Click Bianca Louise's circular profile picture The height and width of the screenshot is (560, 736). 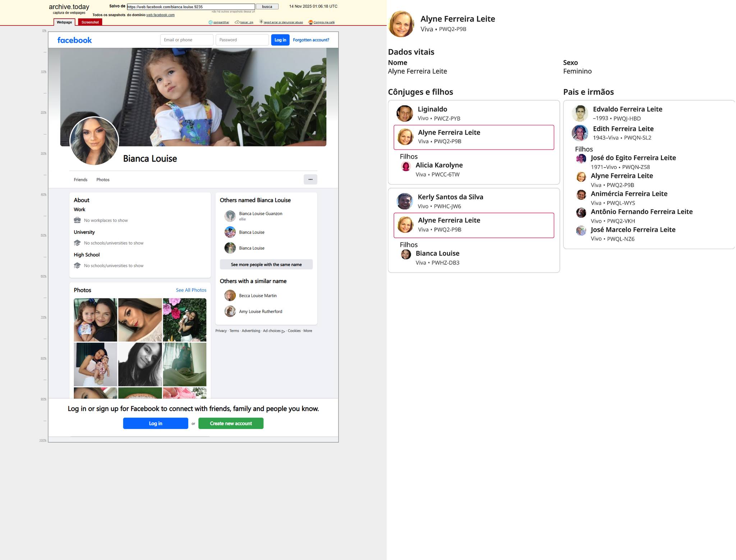point(94,141)
